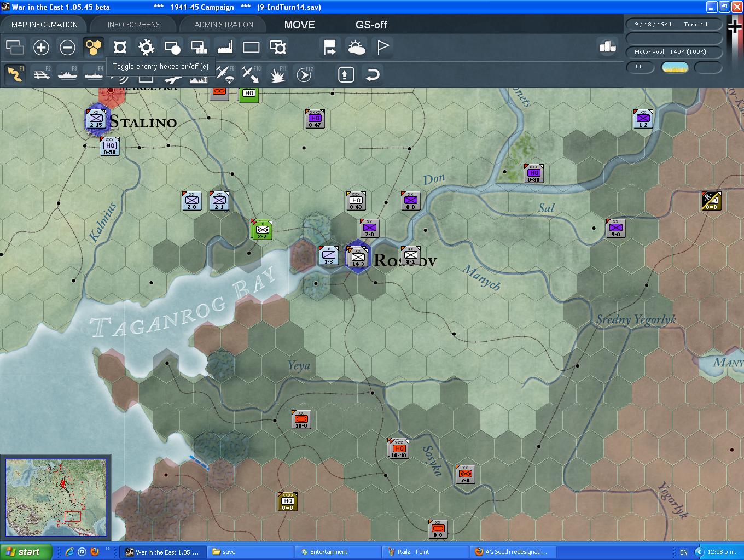
Task: Select the F1 move mode
Action: pyautogui.click(x=15, y=74)
